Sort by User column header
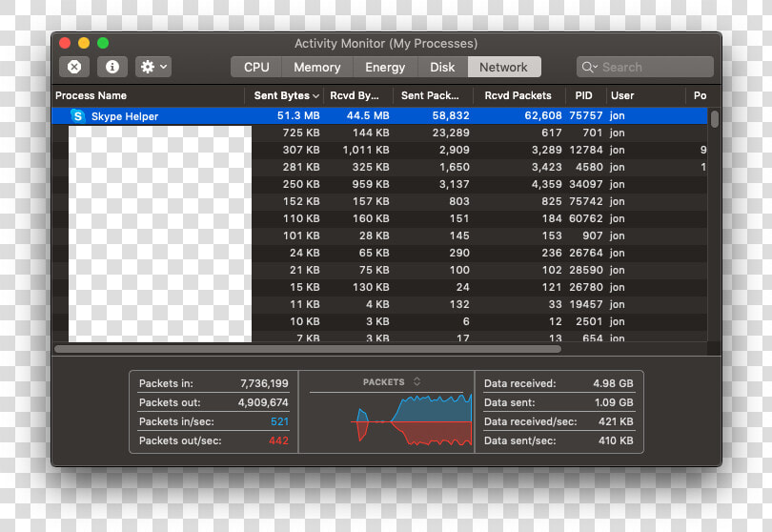The image size is (772, 532). [x=645, y=95]
